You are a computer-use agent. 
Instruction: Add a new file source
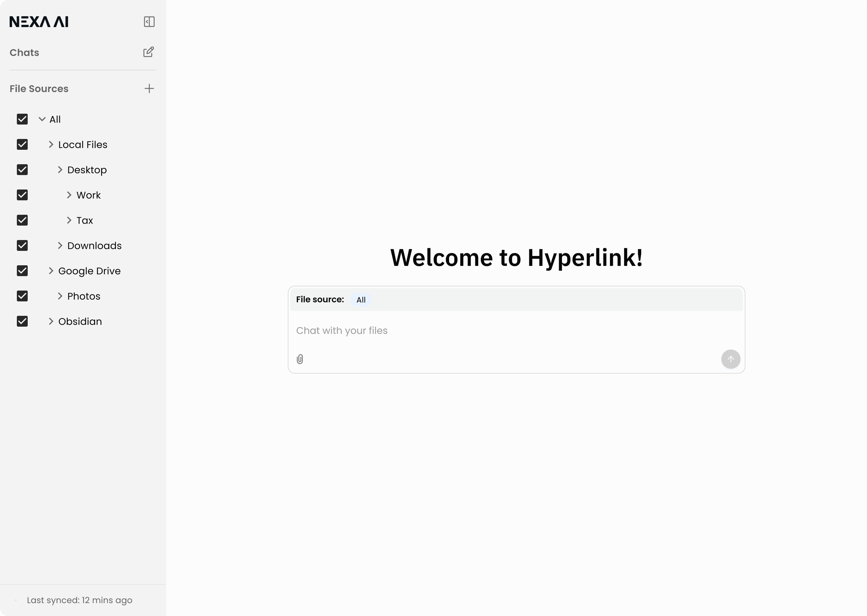149,88
